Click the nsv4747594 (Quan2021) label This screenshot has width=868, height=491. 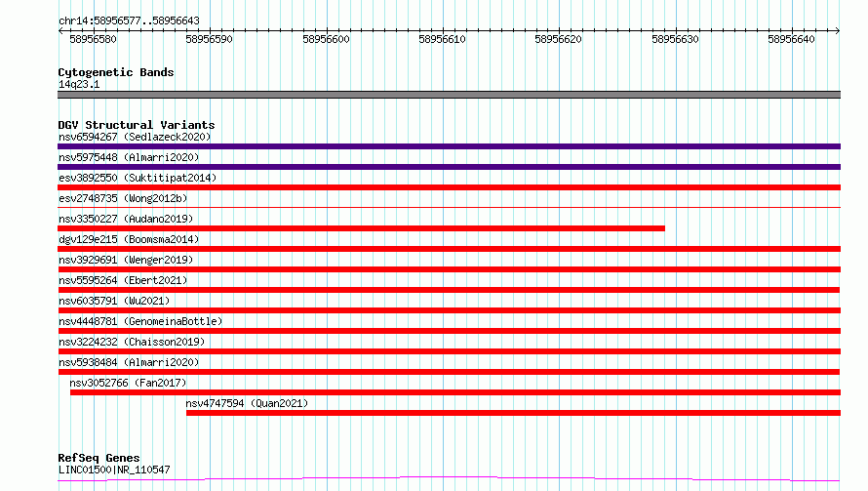[247, 403]
